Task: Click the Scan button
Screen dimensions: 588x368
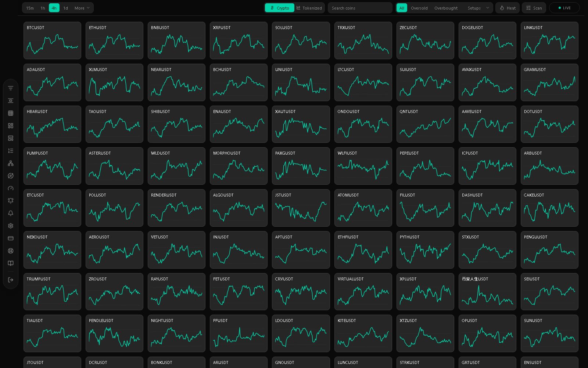Action: [534, 8]
